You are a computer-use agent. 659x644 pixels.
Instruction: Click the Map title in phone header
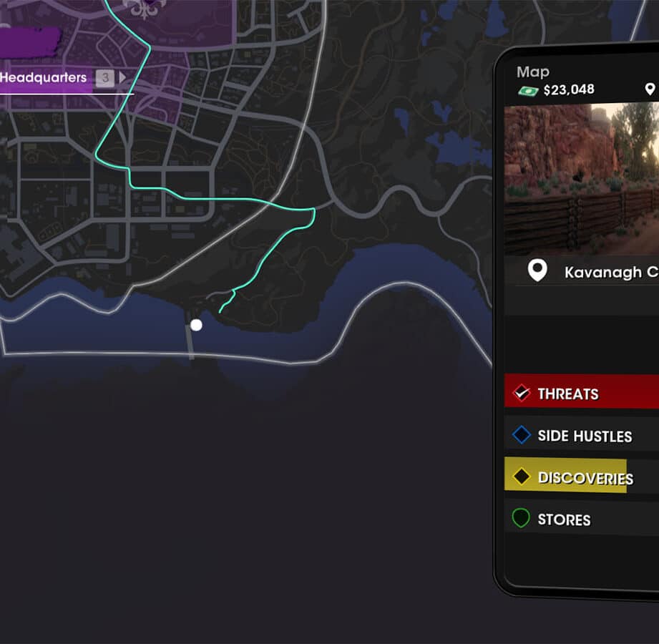533,72
